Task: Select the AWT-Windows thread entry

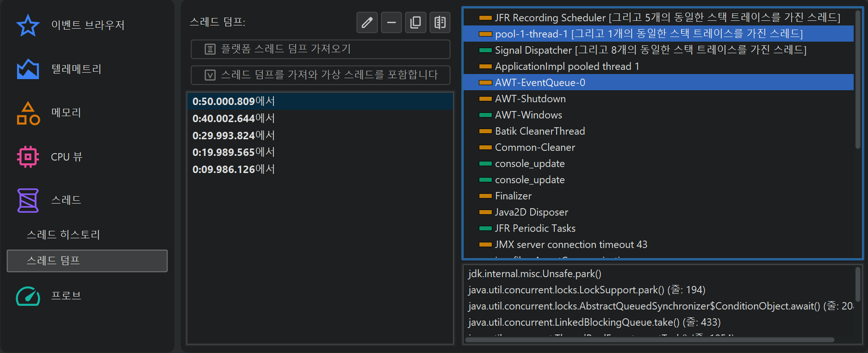Action: click(528, 115)
